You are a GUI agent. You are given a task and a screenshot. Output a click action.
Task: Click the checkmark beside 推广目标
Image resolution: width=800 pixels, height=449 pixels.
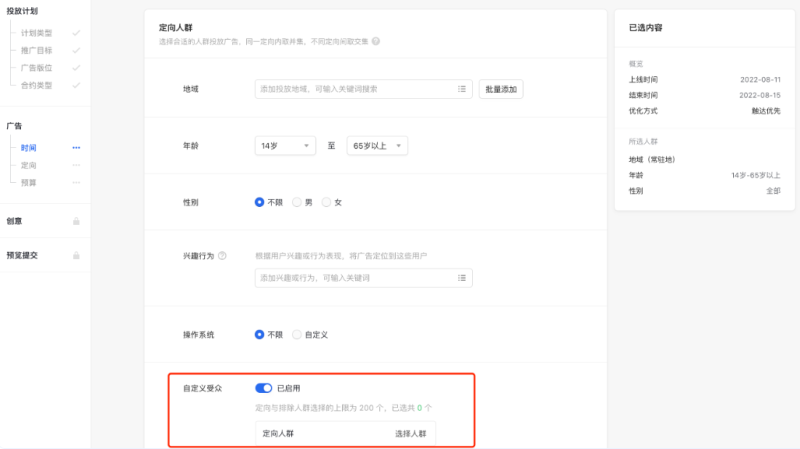(x=76, y=51)
